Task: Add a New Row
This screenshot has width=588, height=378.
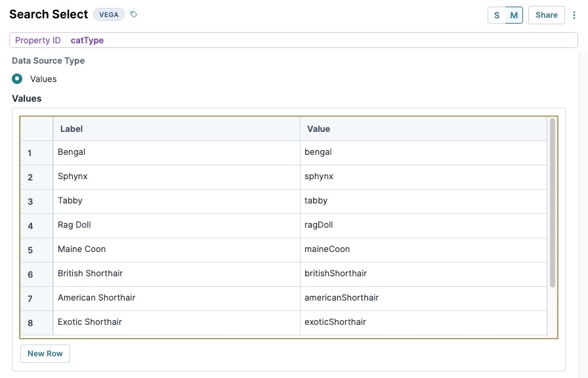Action: point(45,354)
